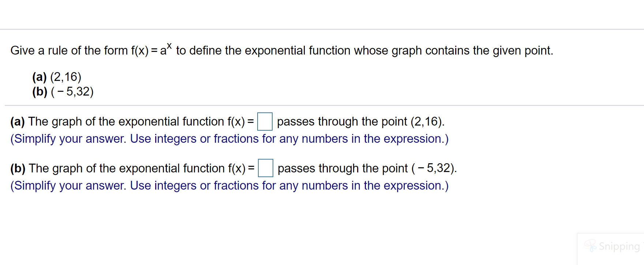Screen dimensions: 644x265
Task: Click the bold (b) in answer section
Action: coord(17,168)
